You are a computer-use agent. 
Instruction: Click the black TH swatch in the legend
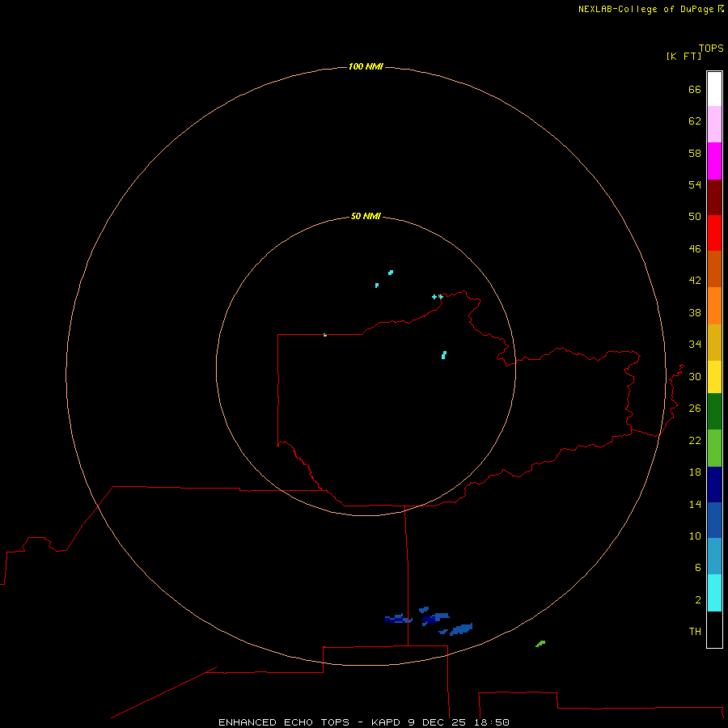coord(714,629)
